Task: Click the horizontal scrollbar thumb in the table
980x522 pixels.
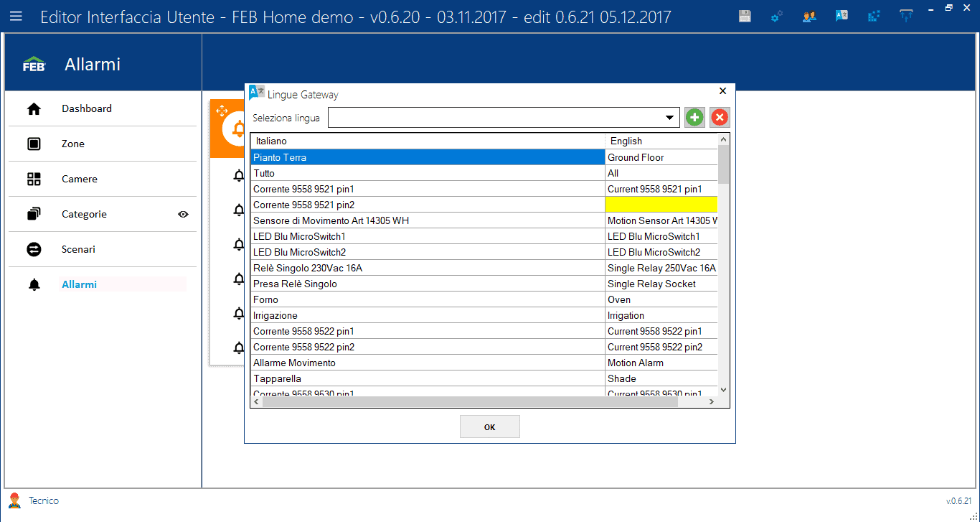Action: [x=470, y=402]
